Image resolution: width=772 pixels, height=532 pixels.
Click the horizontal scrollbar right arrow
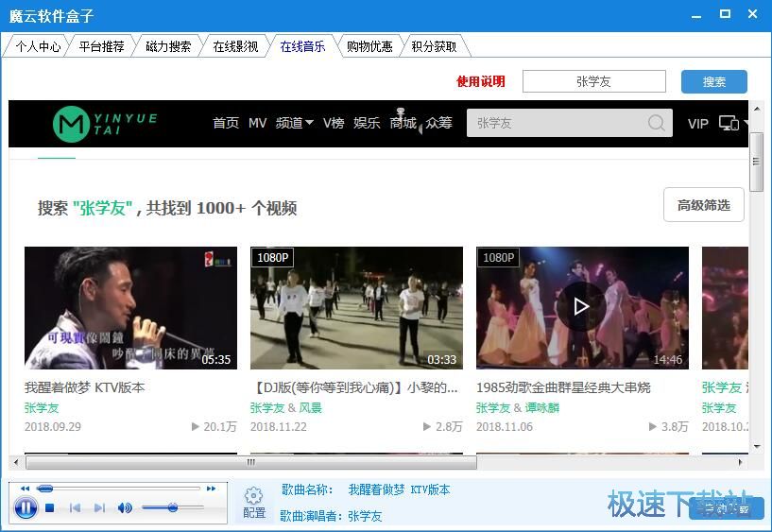point(740,462)
